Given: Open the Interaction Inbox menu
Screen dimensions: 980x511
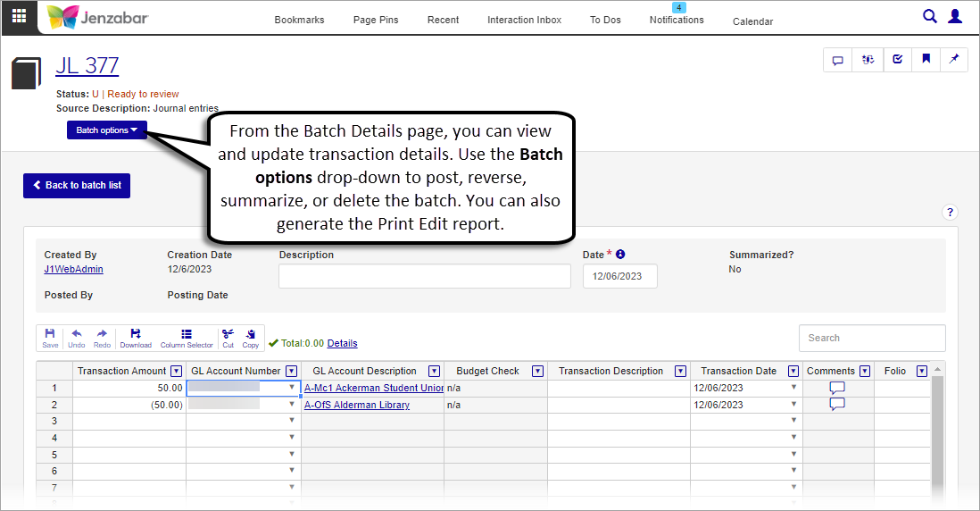Looking at the screenshot, I should [524, 20].
